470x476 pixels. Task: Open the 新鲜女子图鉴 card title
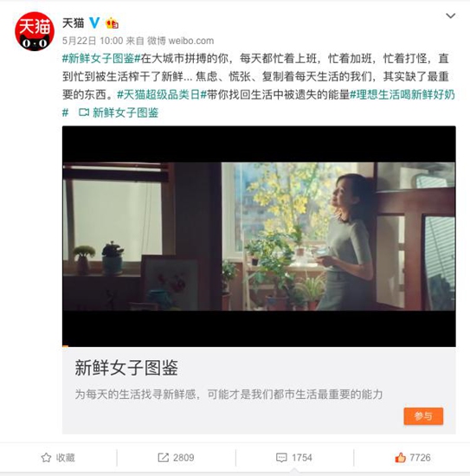[126, 368]
